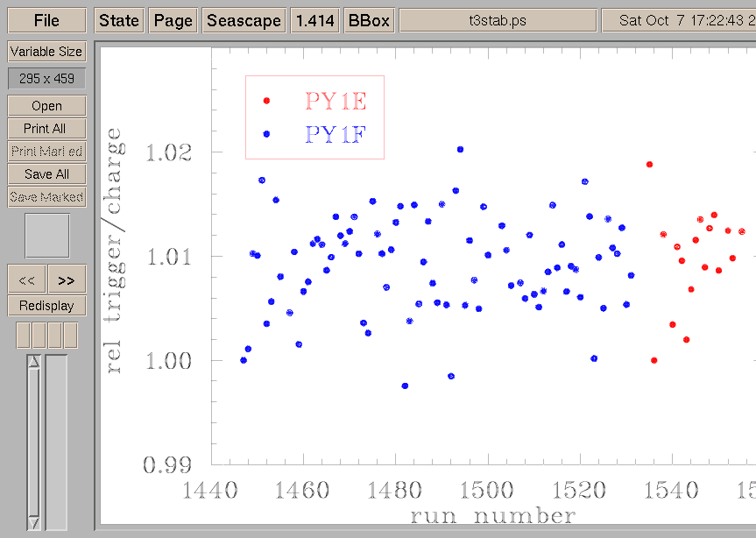Click the 1.02 y-axis label
756x538 pixels.
pyautogui.click(x=169, y=152)
